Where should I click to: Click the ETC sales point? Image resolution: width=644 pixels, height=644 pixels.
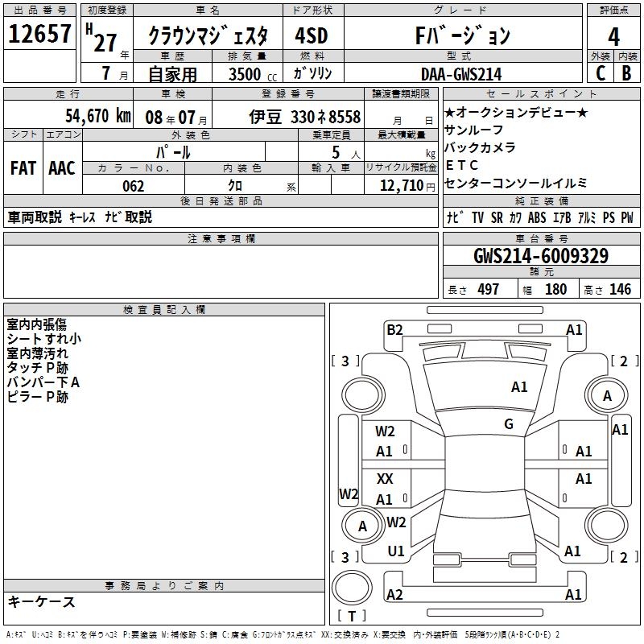461,165
